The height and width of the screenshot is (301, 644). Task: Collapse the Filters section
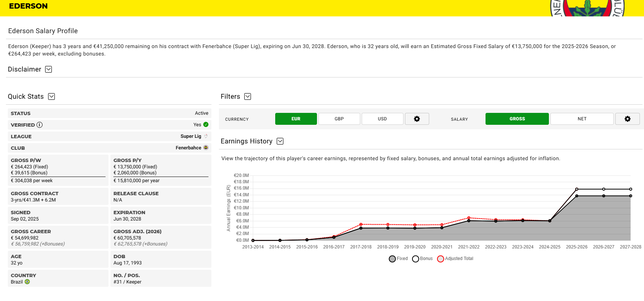pyautogui.click(x=248, y=96)
